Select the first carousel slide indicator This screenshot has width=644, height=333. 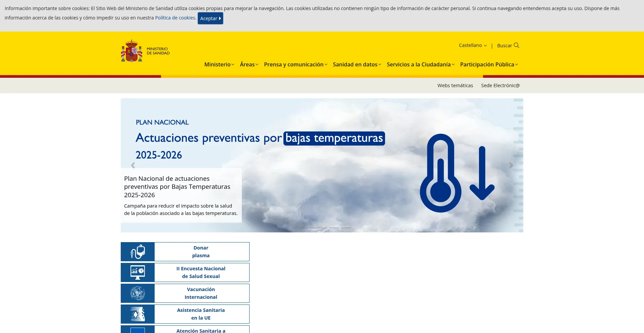pos(298,228)
